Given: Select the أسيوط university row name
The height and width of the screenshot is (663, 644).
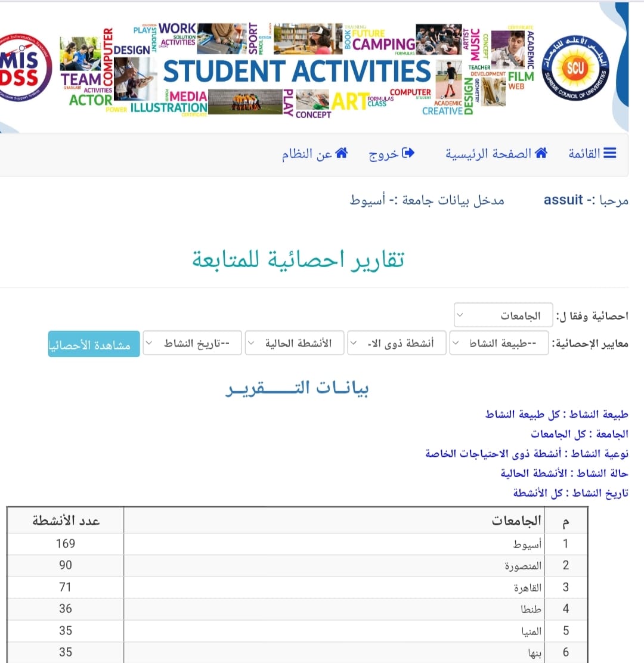Looking at the screenshot, I should point(527,544).
